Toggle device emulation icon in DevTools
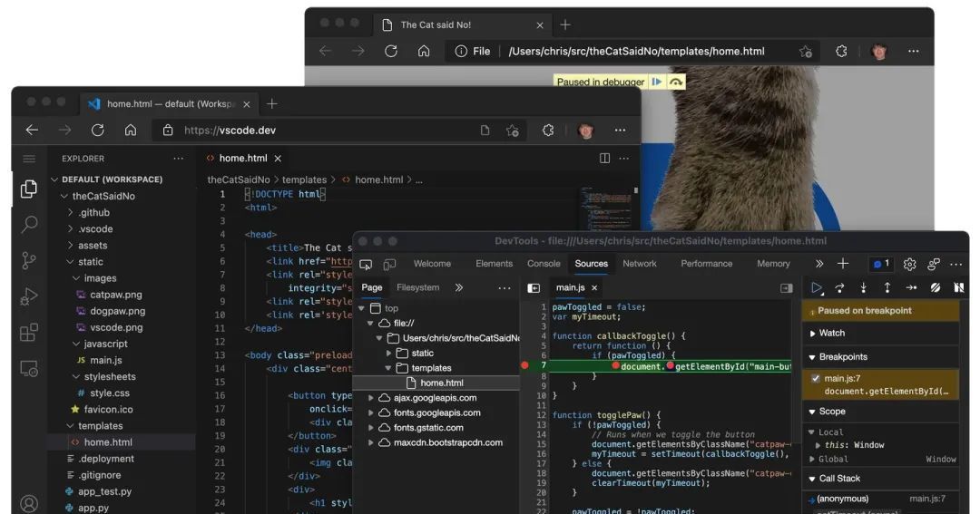 click(389, 264)
